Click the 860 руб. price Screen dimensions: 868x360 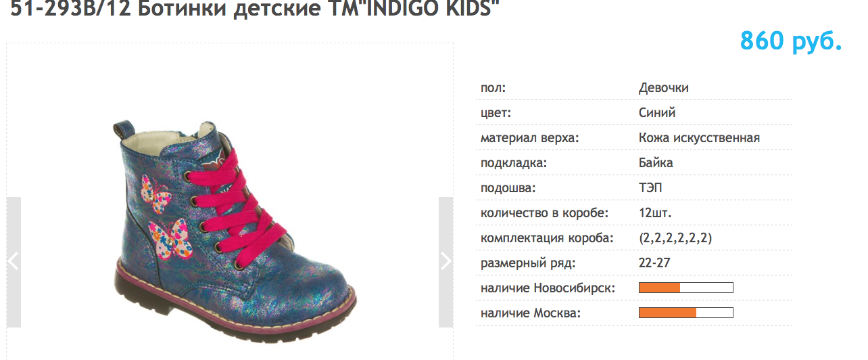click(790, 41)
